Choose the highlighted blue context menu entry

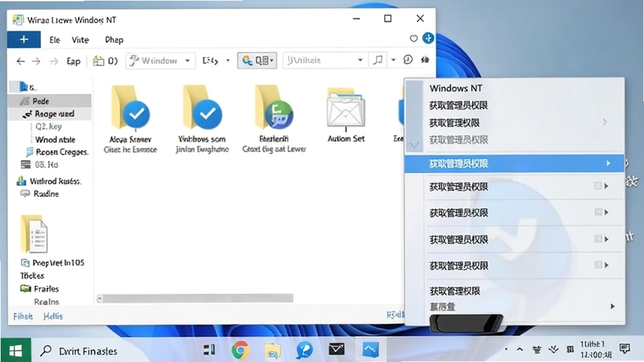click(x=514, y=164)
